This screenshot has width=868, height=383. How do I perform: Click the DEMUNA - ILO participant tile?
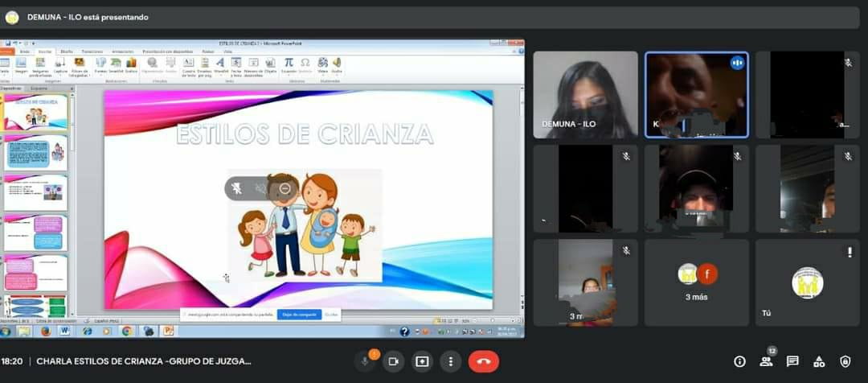[586, 95]
